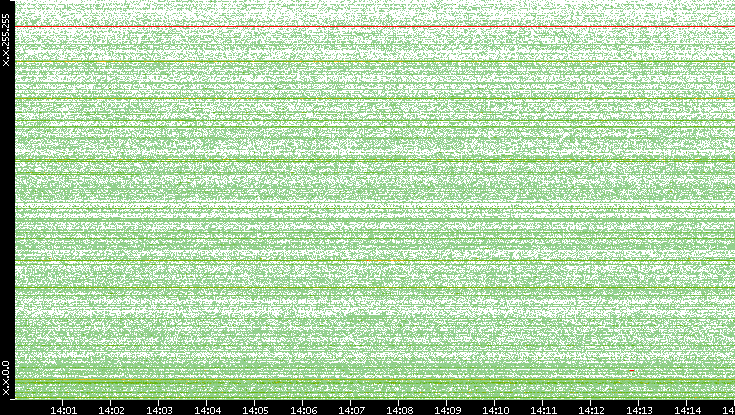This screenshot has height=415, width=735.
Task: Click the 14:02 time axis label
Action: click(x=111, y=410)
